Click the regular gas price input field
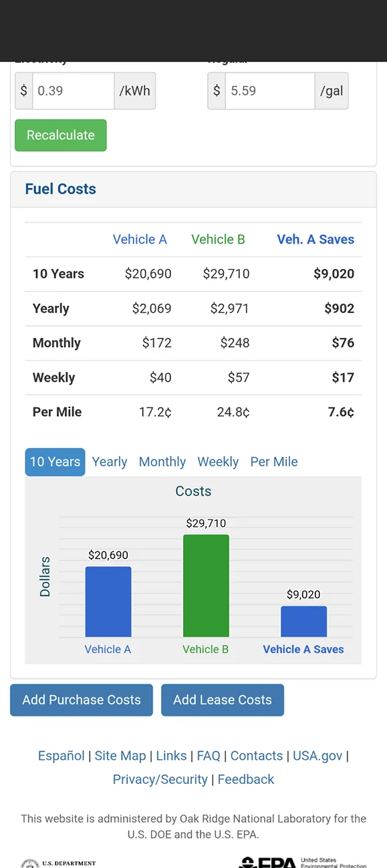Viewport: 387px width, 868px height. pos(269,91)
